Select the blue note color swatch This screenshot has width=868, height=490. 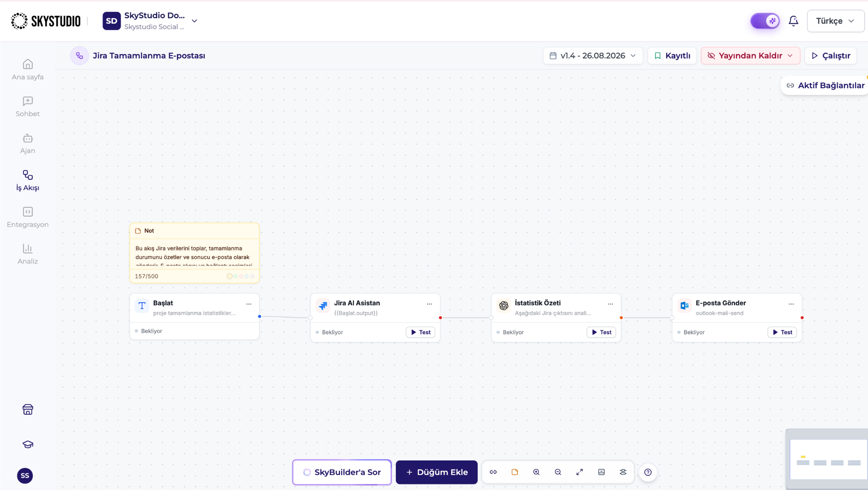click(x=247, y=276)
